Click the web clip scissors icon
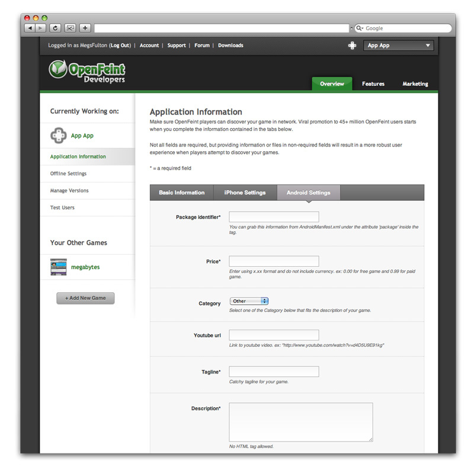 (70, 28)
